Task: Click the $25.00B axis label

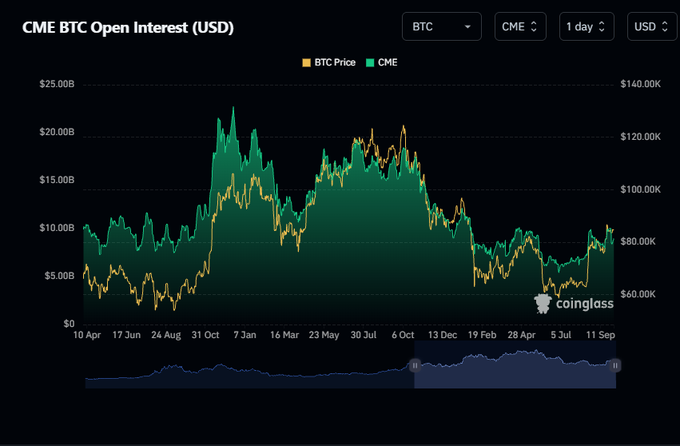Action: coord(57,84)
